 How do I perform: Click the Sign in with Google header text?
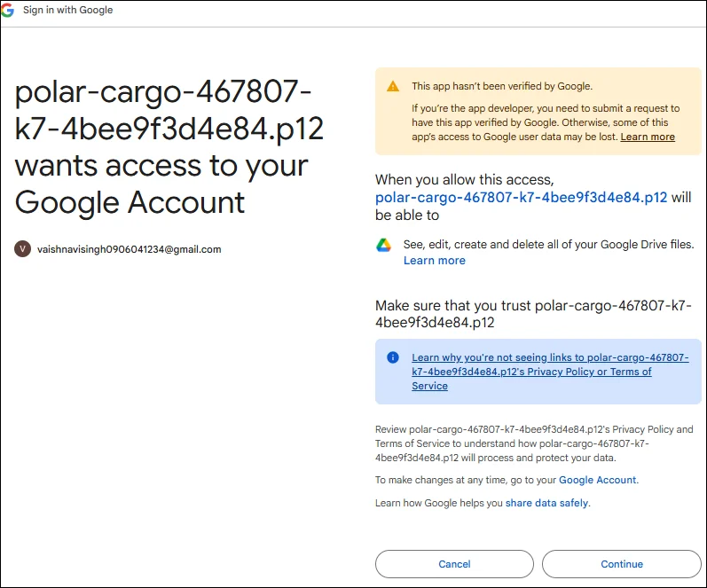click(68, 10)
